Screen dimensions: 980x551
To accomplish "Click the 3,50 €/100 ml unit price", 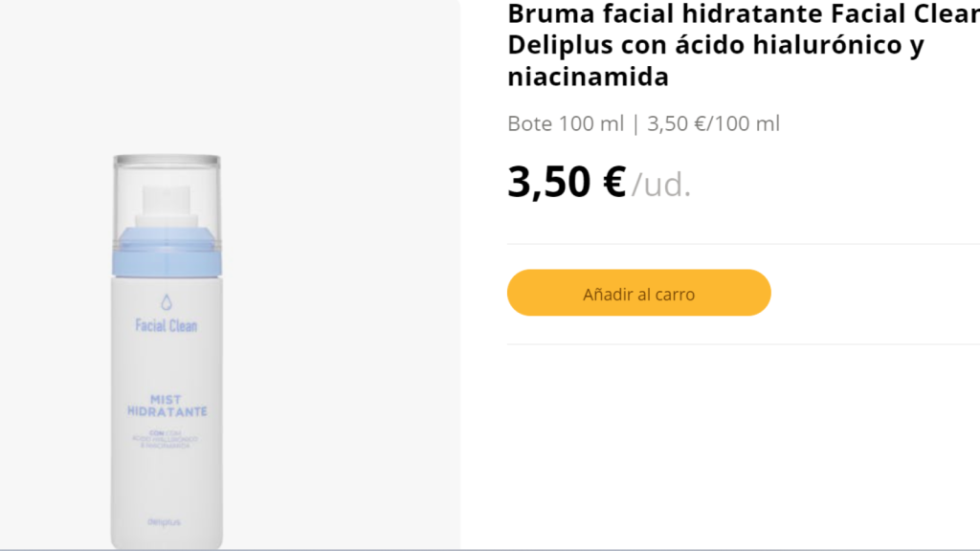I will point(713,123).
